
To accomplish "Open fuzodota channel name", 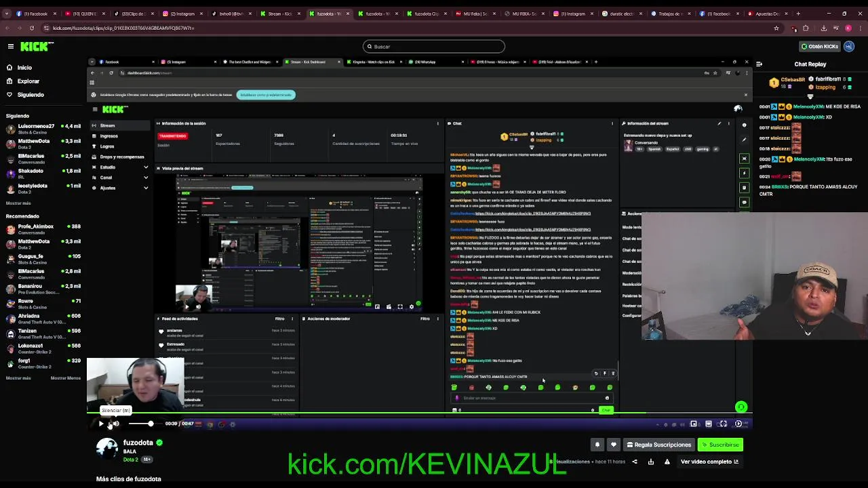I will (x=138, y=443).
